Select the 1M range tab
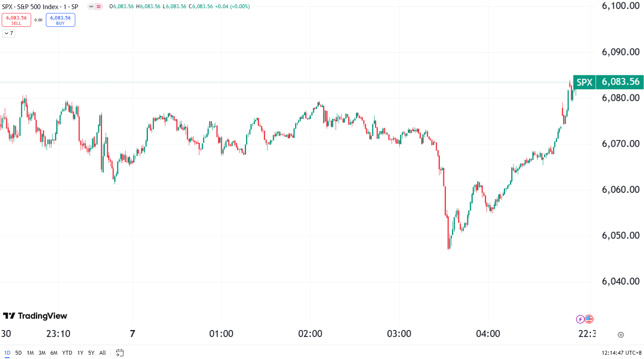This screenshot has width=644, height=359. (x=30, y=353)
